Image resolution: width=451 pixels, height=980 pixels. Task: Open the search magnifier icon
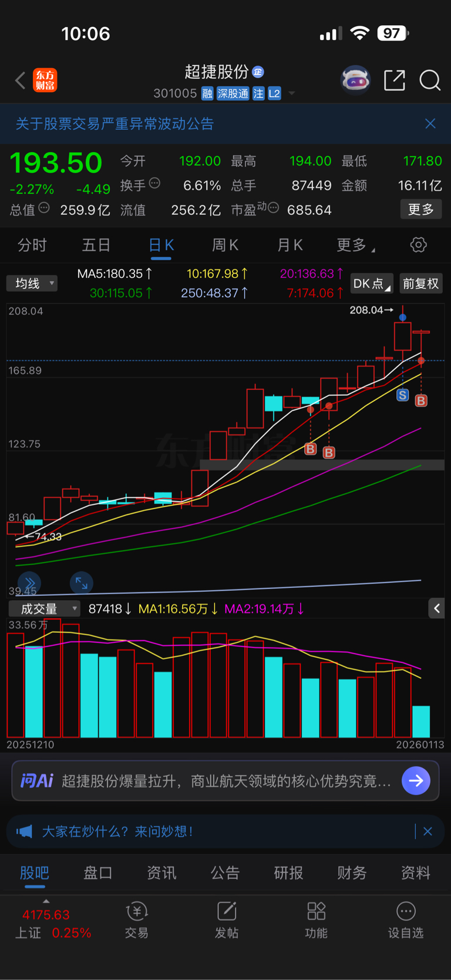(x=430, y=80)
